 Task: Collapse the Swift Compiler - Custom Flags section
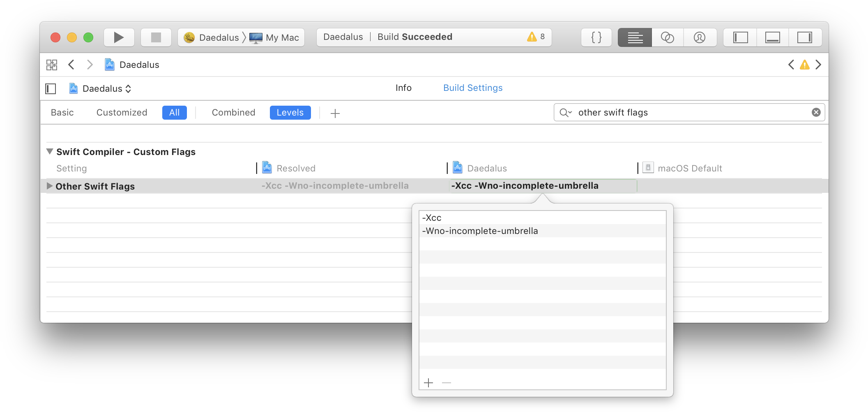(x=49, y=151)
